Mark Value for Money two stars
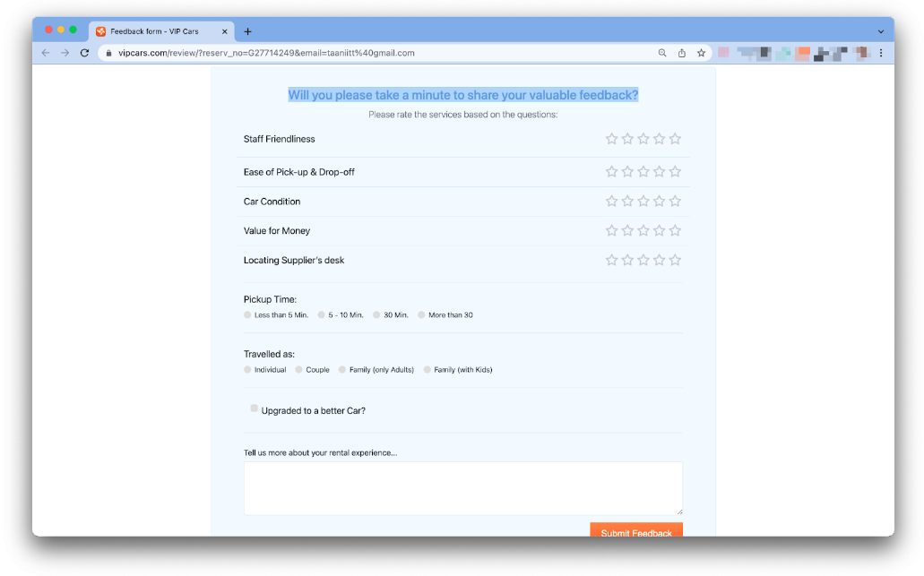924x576 pixels. [x=627, y=231]
